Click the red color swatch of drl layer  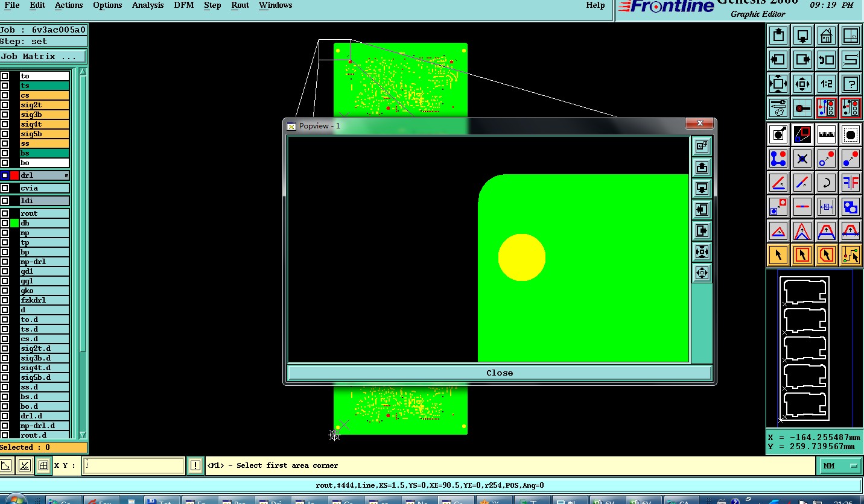14,175
